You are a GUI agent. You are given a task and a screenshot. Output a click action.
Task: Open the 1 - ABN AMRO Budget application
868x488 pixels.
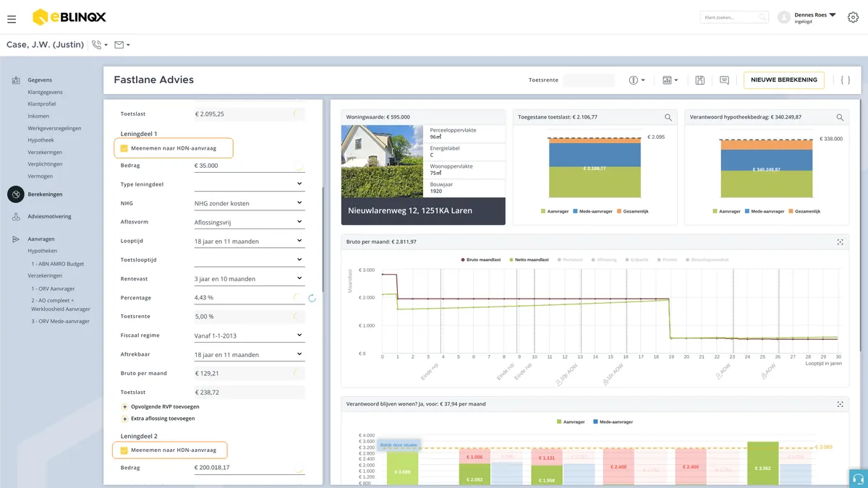(57, 264)
